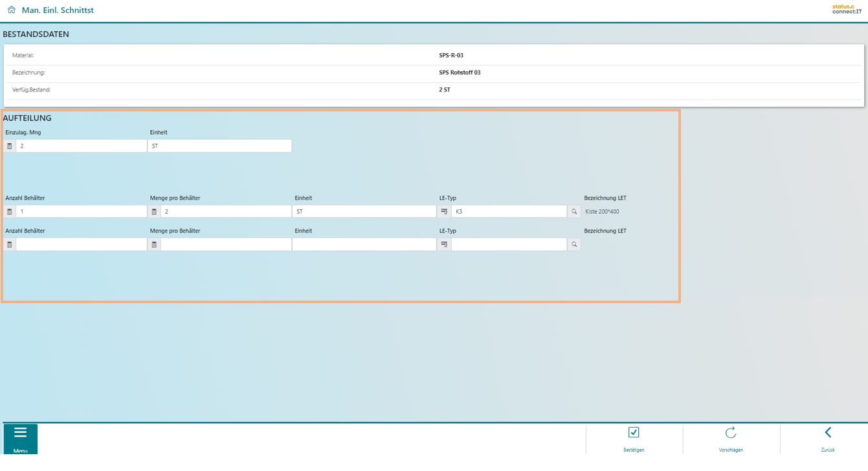
Task: Open the Menu button at bottom left
Action: click(21, 439)
